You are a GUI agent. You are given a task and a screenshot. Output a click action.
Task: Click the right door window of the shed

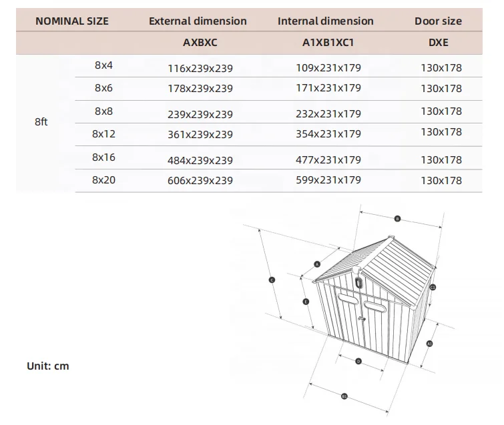tap(374, 306)
